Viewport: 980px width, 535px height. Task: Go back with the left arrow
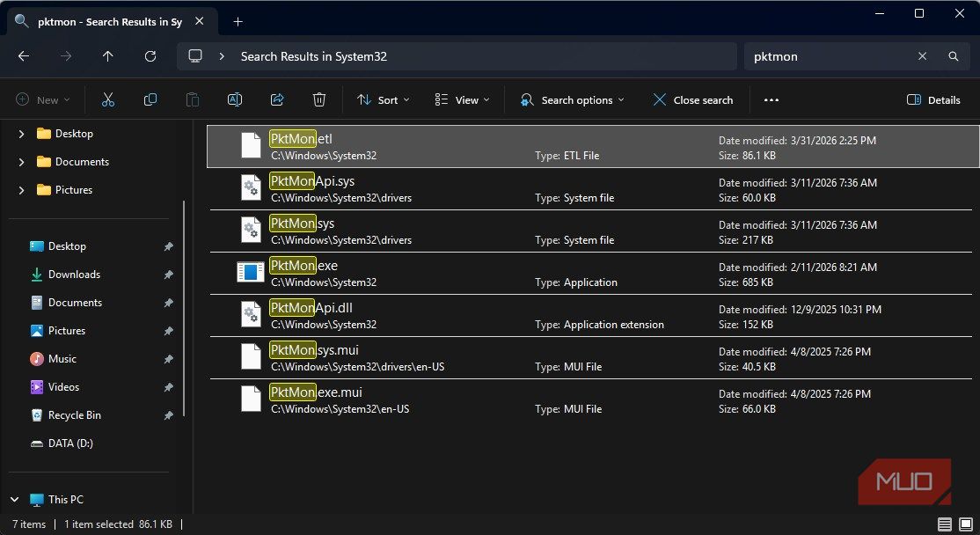click(x=24, y=56)
